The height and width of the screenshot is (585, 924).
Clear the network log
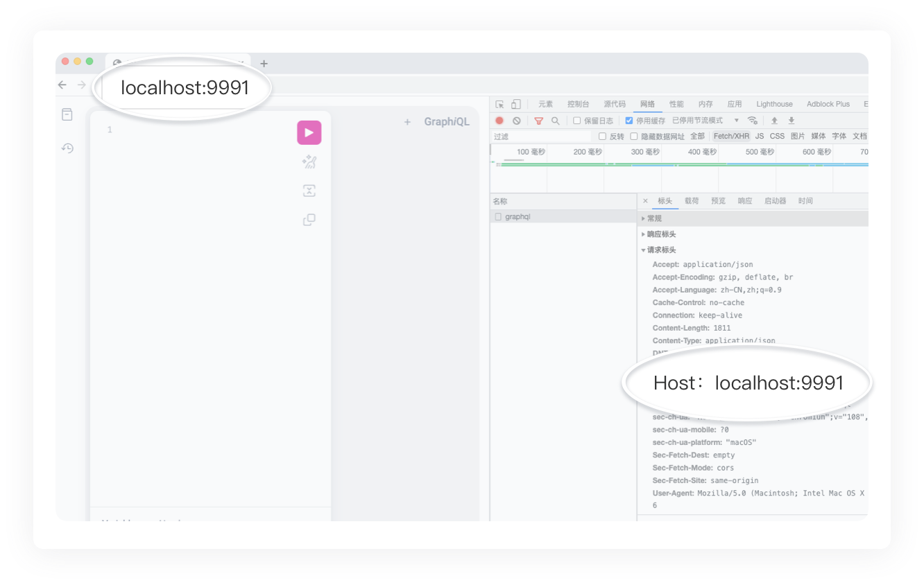[516, 121]
